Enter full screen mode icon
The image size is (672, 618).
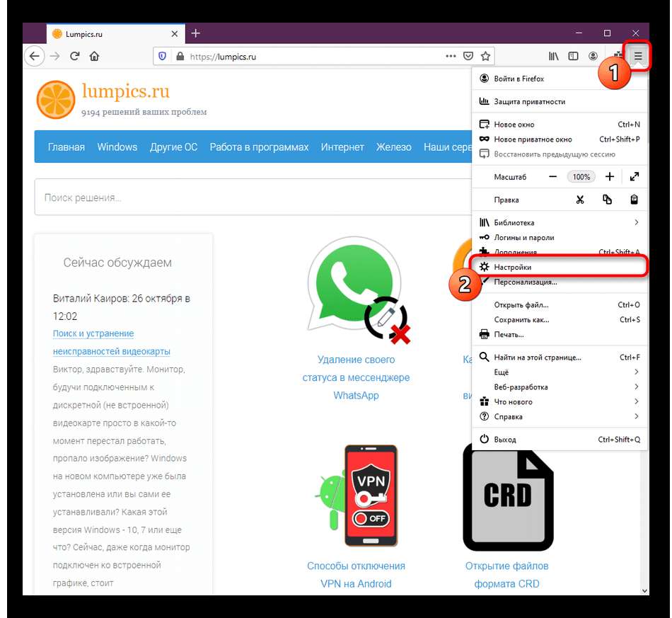tap(635, 177)
